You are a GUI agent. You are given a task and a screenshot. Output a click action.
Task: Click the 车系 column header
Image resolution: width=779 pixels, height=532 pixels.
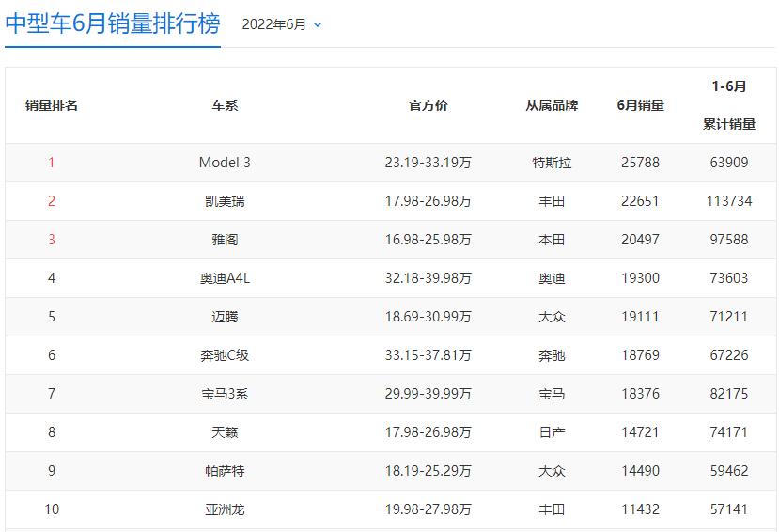point(225,105)
